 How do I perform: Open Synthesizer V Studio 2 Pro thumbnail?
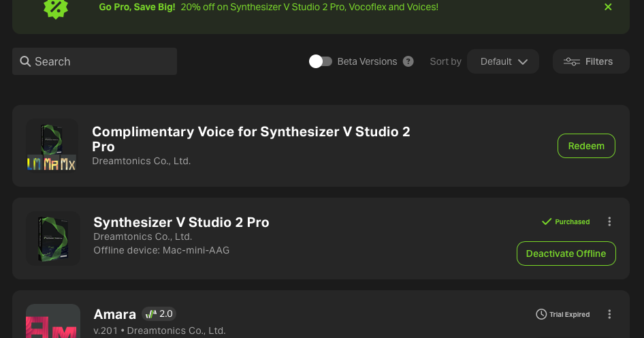tap(53, 238)
